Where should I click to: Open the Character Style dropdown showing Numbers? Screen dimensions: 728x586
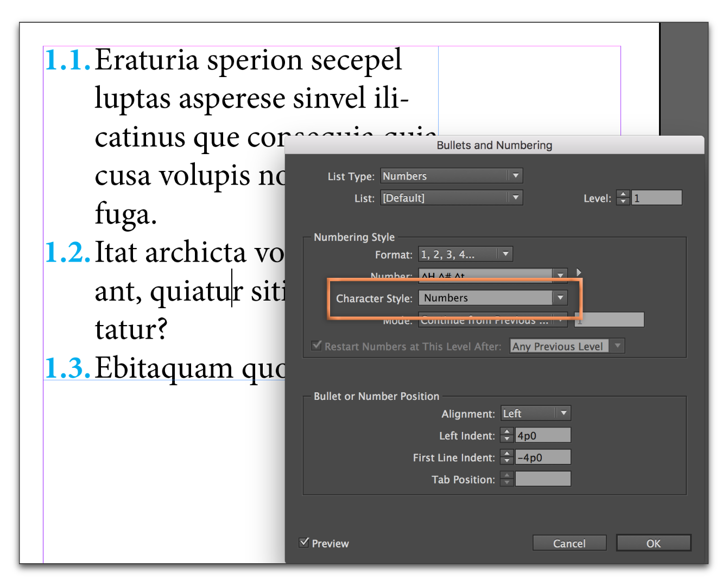(560, 297)
